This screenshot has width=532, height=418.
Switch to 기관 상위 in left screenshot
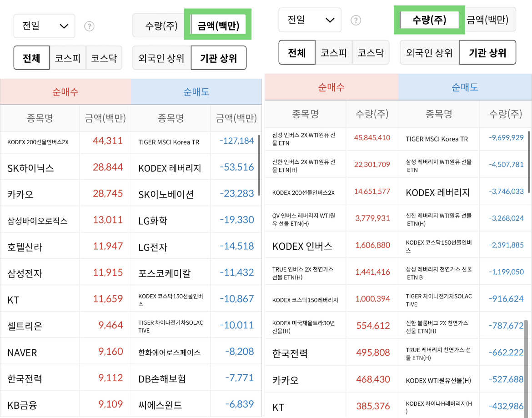(x=219, y=58)
